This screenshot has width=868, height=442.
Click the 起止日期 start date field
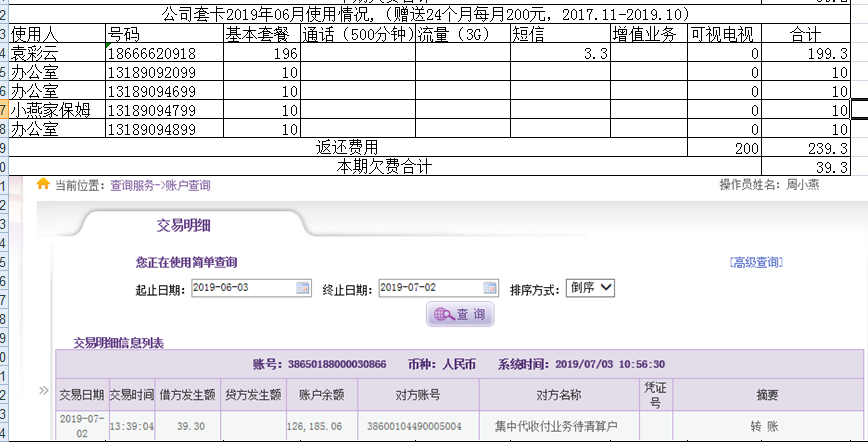[243, 288]
